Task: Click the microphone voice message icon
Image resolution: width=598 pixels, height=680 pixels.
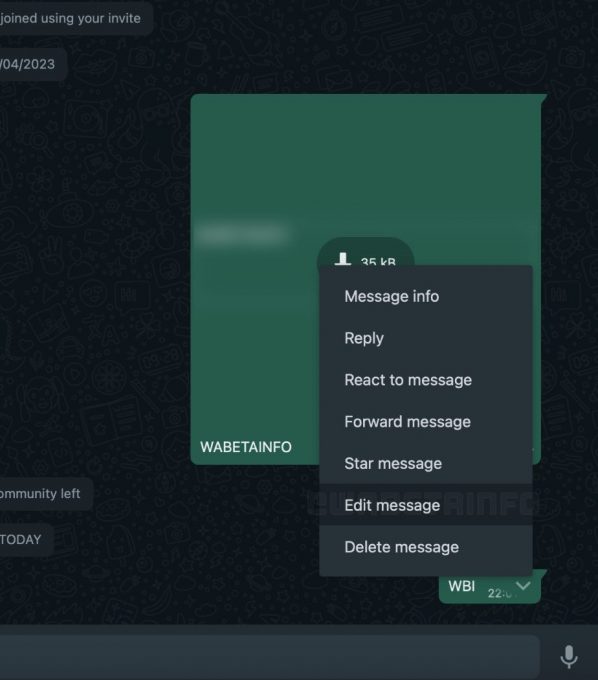Action: pyautogui.click(x=569, y=656)
